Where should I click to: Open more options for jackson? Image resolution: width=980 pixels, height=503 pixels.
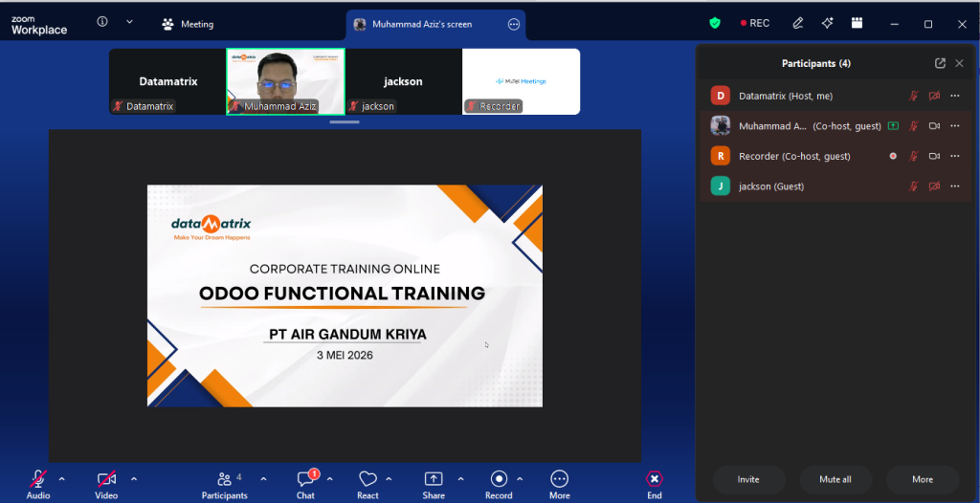[955, 186]
